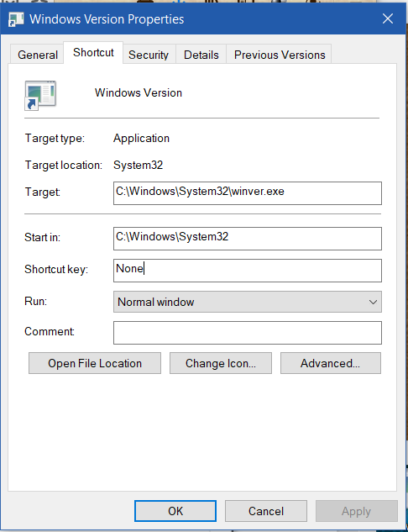Open the Change Icon dialog
Screen dimensions: 408x532
tap(221, 363)
